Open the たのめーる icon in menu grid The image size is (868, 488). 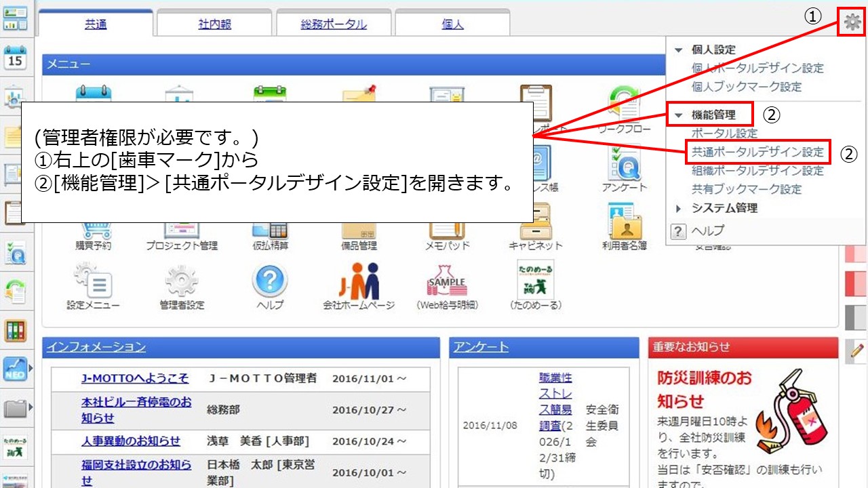point(535,279)
